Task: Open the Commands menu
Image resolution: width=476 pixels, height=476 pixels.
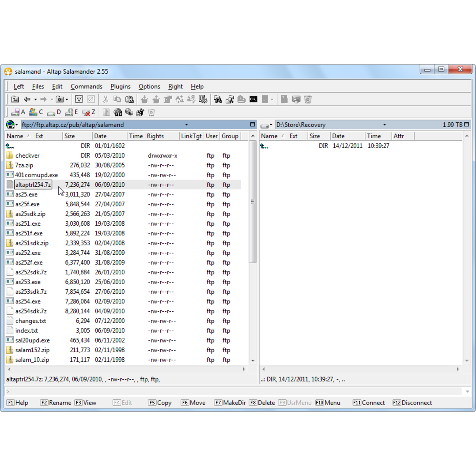Action: tap(86, 86)
